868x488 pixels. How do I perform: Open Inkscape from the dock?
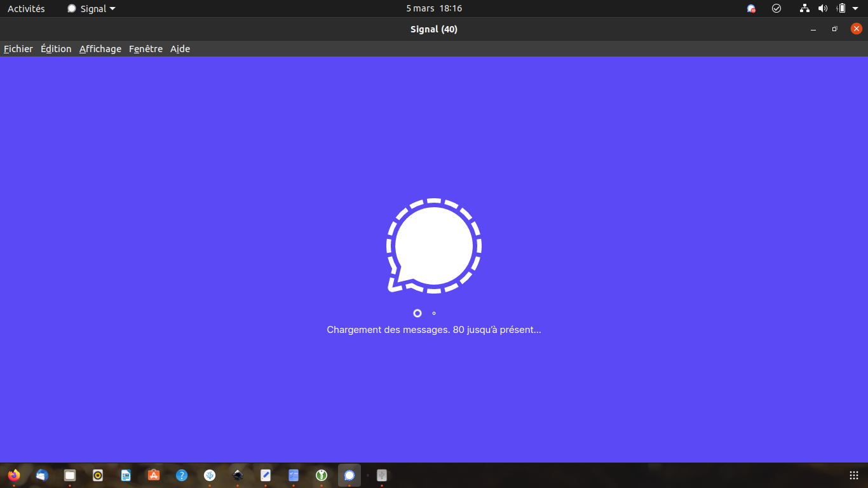(x=238, y=475)
